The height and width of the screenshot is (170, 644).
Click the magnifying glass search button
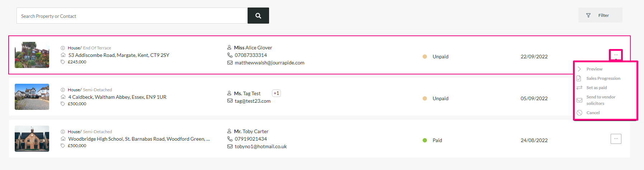pos(258,16)
